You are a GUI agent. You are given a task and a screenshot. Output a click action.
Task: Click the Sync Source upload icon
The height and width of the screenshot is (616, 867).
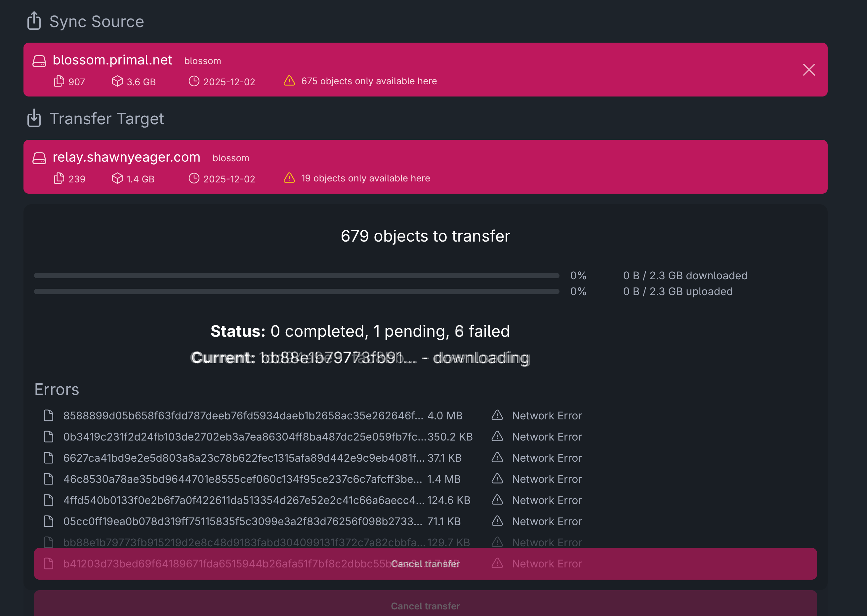(x=34, y=21)
